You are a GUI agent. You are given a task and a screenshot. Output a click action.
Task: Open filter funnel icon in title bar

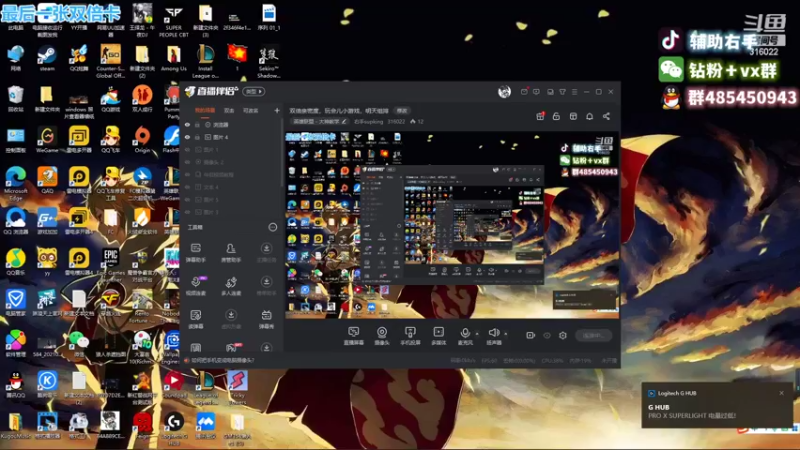pyautogui.click(x=562, y=92)
